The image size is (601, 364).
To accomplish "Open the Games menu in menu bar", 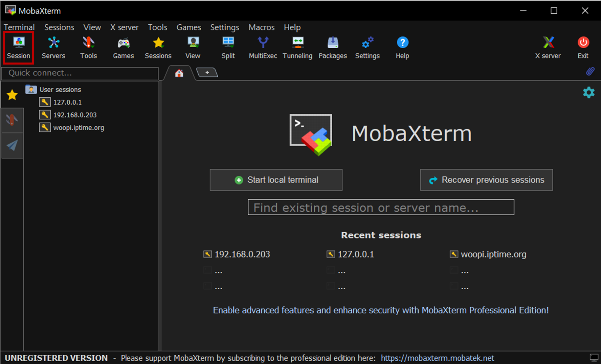I will (x=189, y=27).
